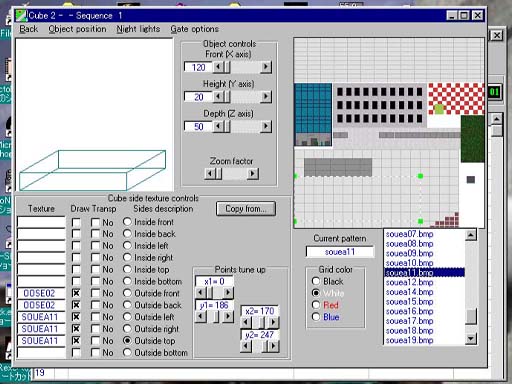Click x1 right arrow in Points tune up
The width and height of the screenshot is (512, 384).
tap(228, 293)
